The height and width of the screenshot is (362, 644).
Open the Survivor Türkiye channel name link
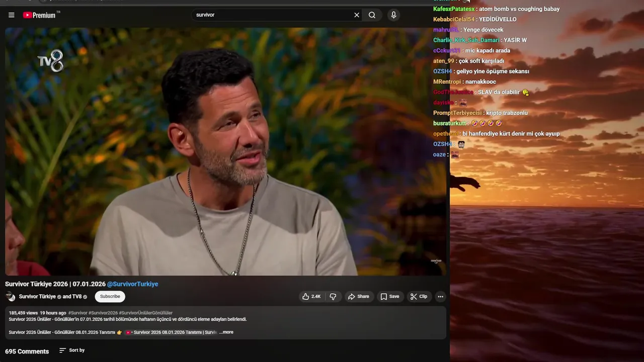(37, 297)
